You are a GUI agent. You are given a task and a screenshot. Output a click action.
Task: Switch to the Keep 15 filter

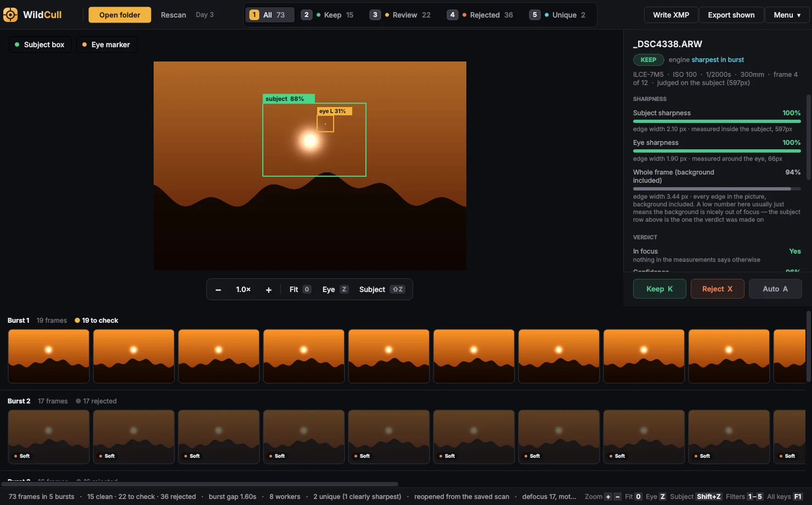tap(328, 15)
